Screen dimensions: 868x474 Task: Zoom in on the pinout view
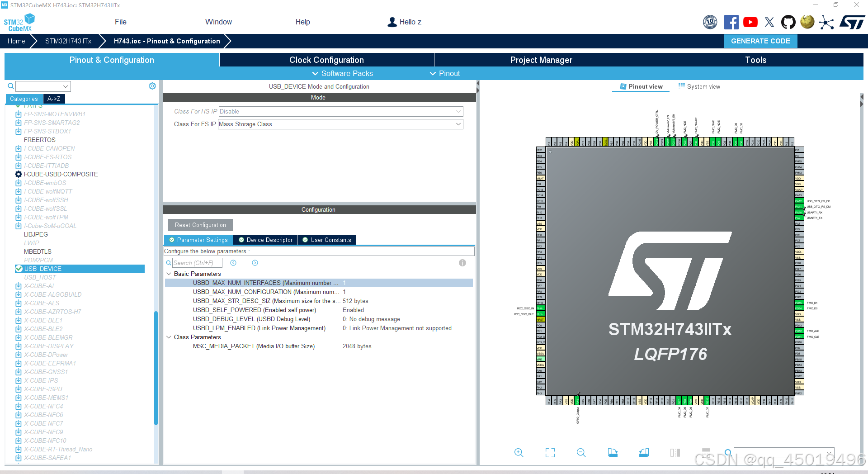pos(519,452)
